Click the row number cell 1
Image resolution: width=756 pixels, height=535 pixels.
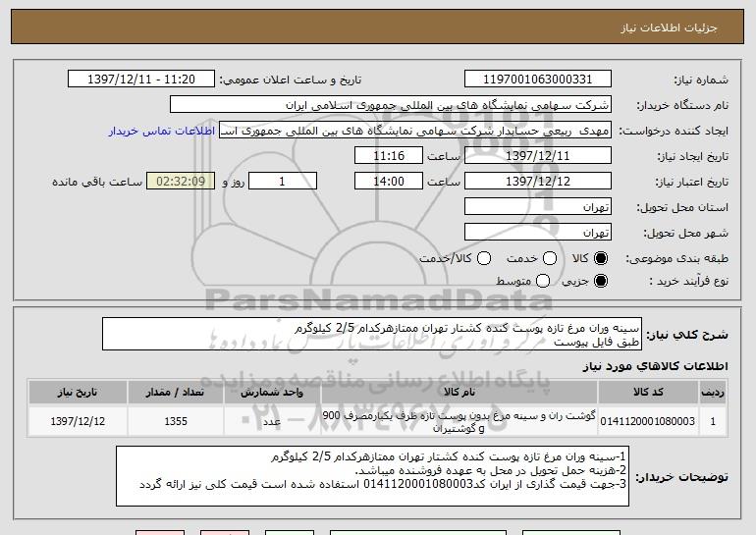pos(713,421)
